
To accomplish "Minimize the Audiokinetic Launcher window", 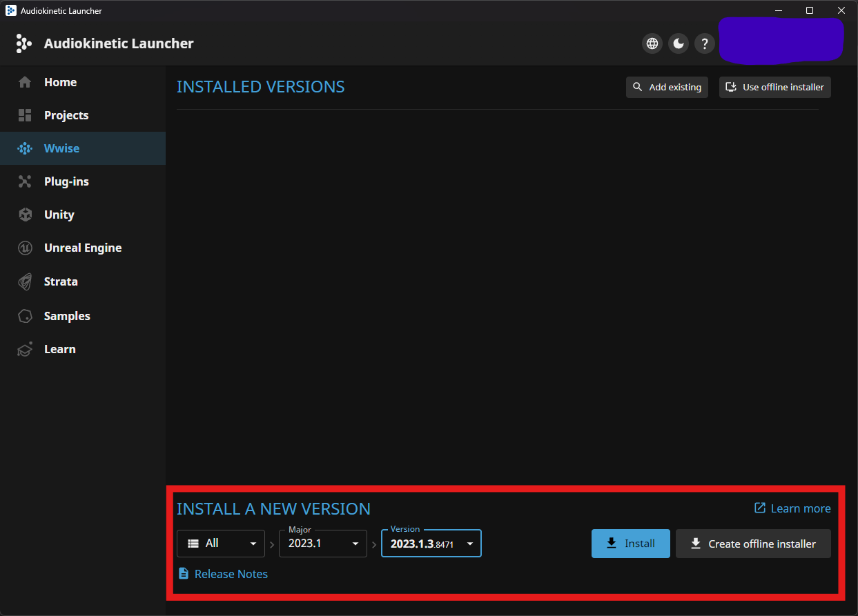I will 778,10.
